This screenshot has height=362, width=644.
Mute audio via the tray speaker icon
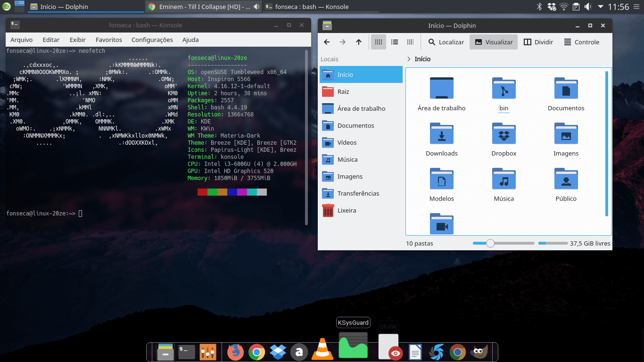[x=587, y=7]
